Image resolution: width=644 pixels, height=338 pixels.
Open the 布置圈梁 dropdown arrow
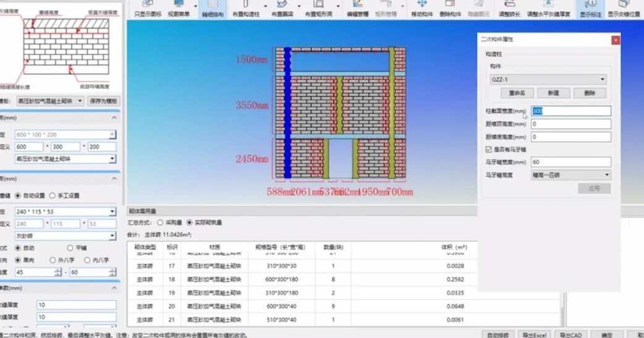(x=299, y=6)
